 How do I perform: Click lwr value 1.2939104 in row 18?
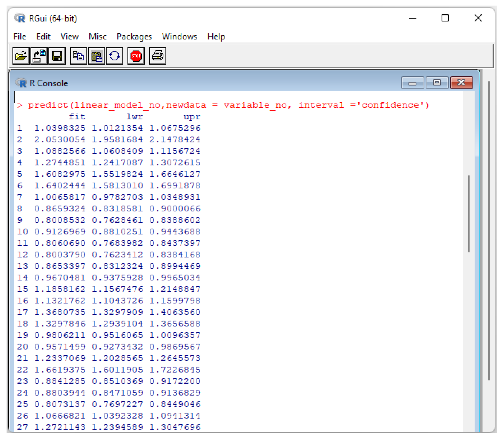(x=118, y=324)
